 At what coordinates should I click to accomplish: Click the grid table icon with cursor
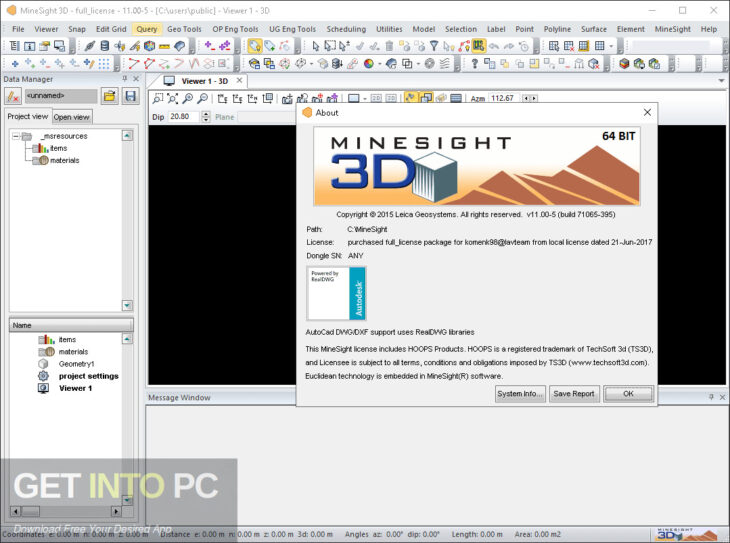[x=554, y=46]
